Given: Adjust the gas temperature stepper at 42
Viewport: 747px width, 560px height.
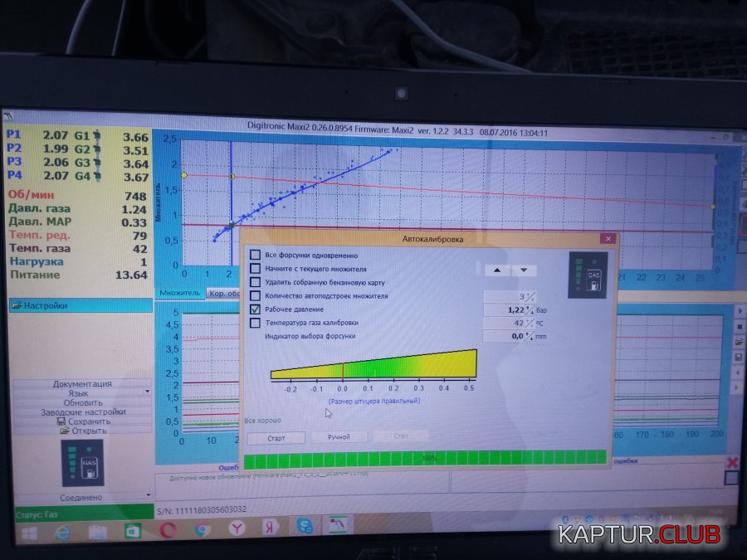Looking at the screenshot, I should pyautogui.click(x=530, y=323).
